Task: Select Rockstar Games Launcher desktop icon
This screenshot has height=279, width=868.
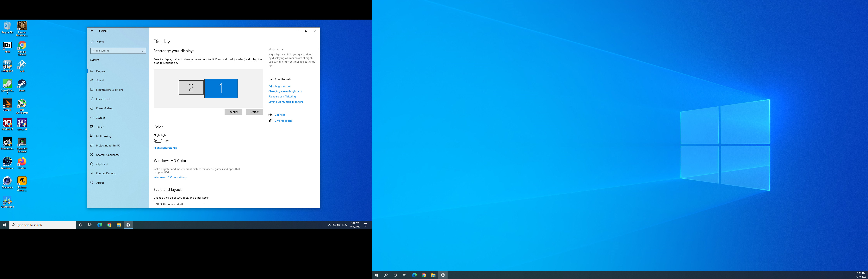Action: [x=22, y=184]
